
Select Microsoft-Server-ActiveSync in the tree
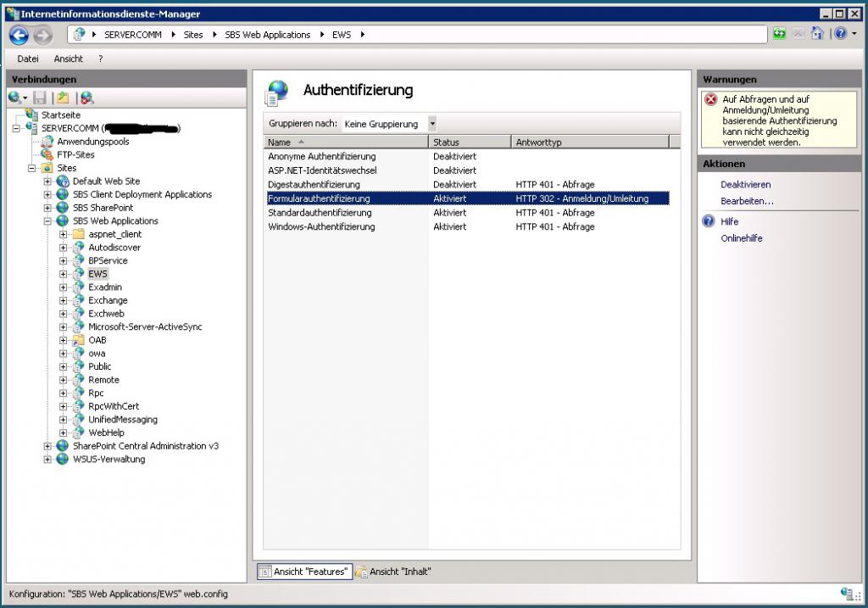coord(145,326)
